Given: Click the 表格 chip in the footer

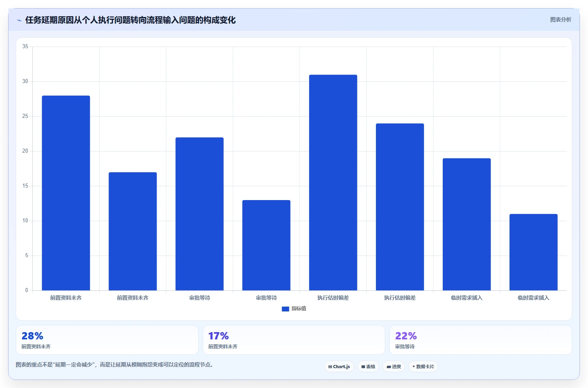Looking at the screenshot, I should point(368,367).
